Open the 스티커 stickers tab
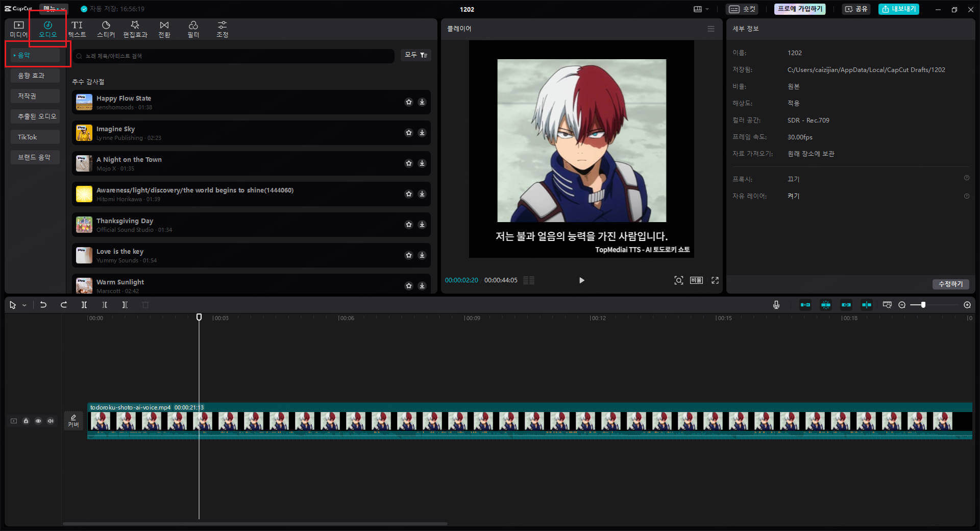The image size is (980, 531). tap(106, 30)
